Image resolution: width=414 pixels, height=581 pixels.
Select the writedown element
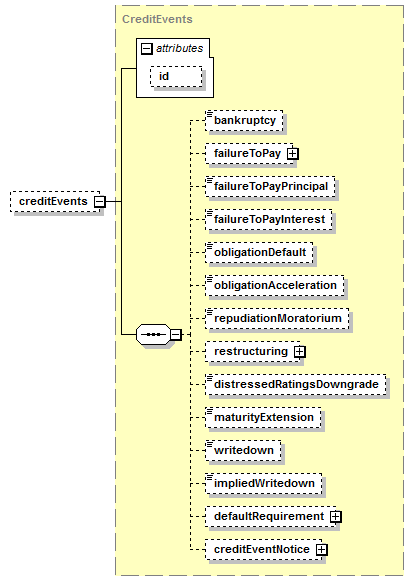244,451
